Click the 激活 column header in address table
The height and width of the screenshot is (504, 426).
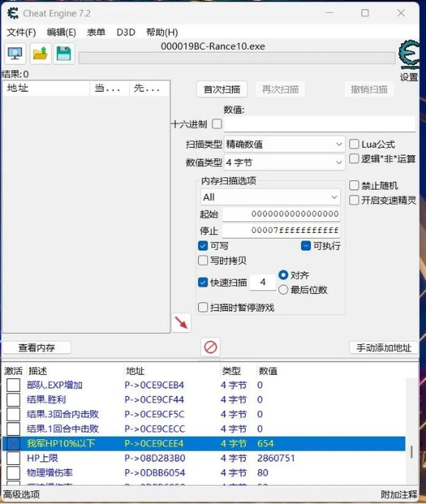(13, 371)
